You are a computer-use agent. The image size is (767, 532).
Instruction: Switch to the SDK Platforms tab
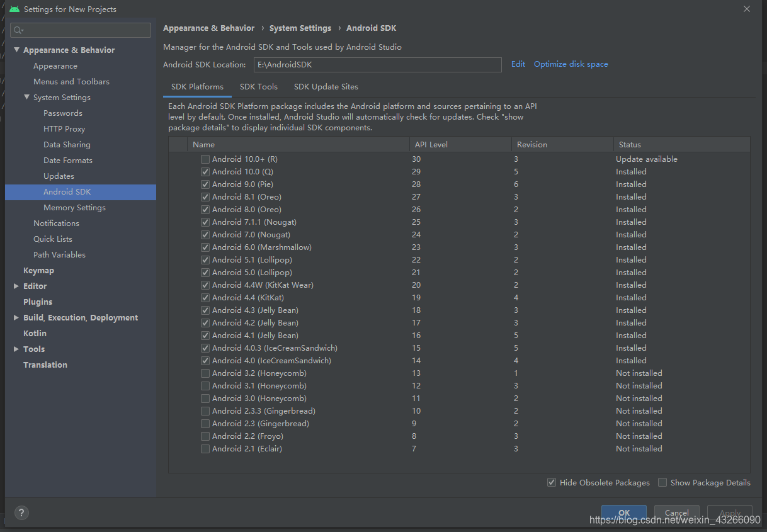pos(197,87)
